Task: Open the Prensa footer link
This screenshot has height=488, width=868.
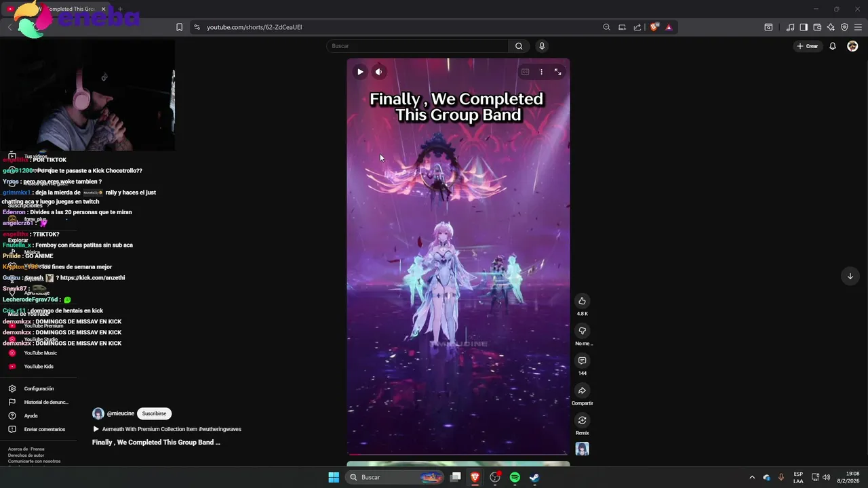Action: click(x=37, y=449)
